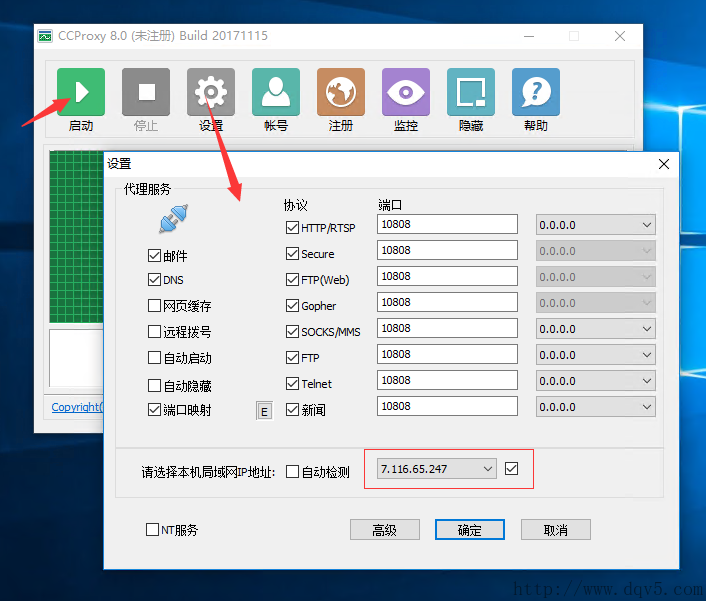Enable the 自动隐藏 checkbox
The height and width of the screenshot is (601, 706).
click(154, 385)
